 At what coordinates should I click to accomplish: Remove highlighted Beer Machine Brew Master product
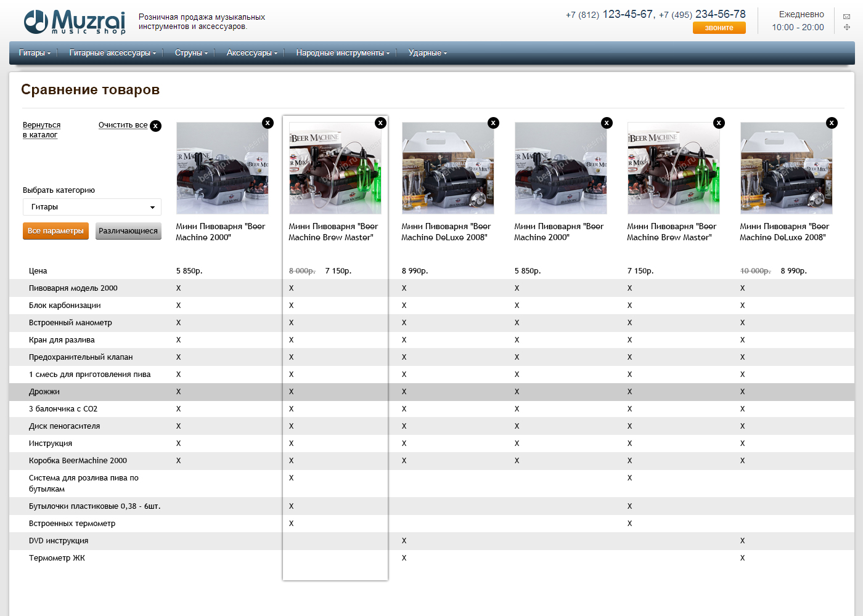click(380, 123)
